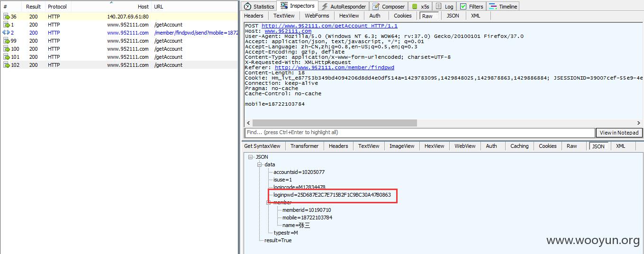The image size is (644, 254).
Task: Select typestr=M node
Action: pos(286,233)
